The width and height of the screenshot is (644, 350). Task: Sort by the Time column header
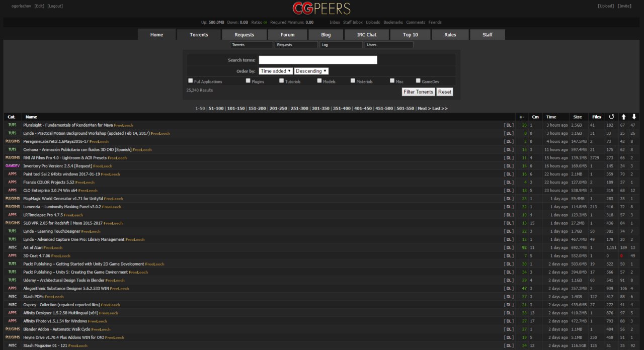pos(551,117)
